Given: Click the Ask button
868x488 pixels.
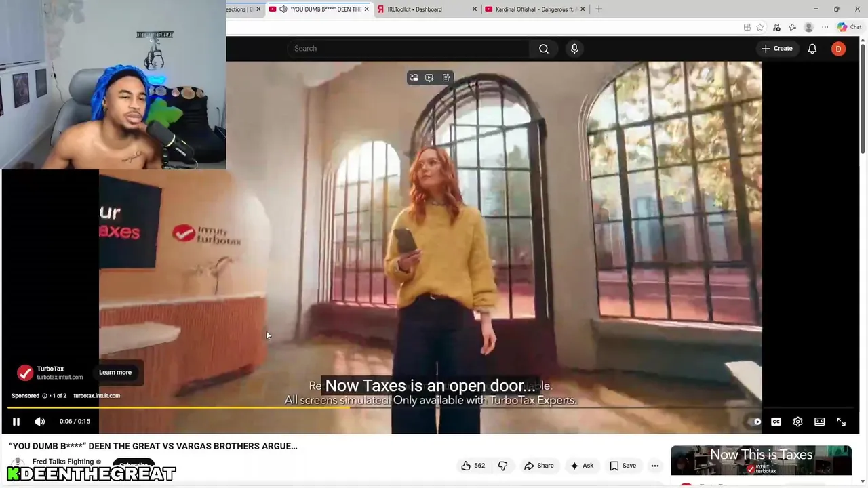Looking at the screenshot, I should [582, 466].
